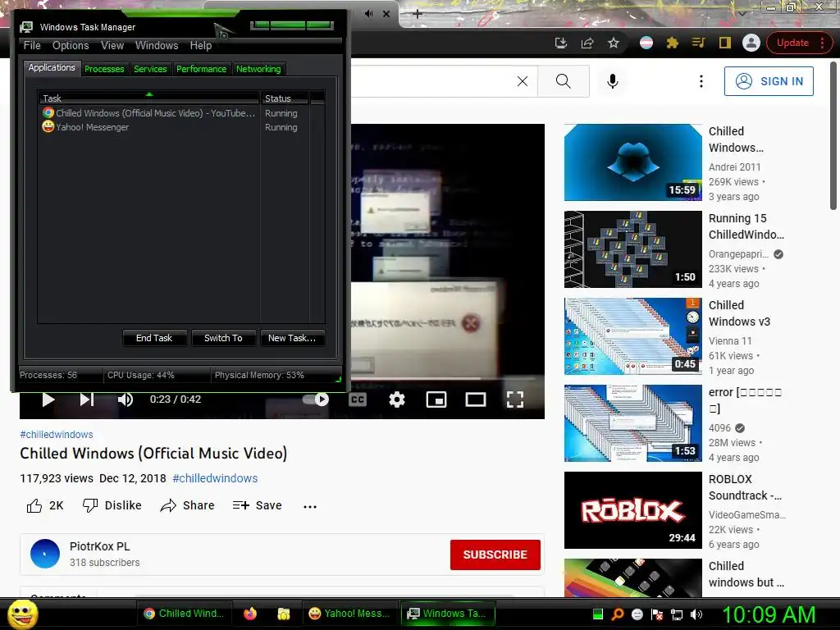Mute the video player volume

(126, 399)
